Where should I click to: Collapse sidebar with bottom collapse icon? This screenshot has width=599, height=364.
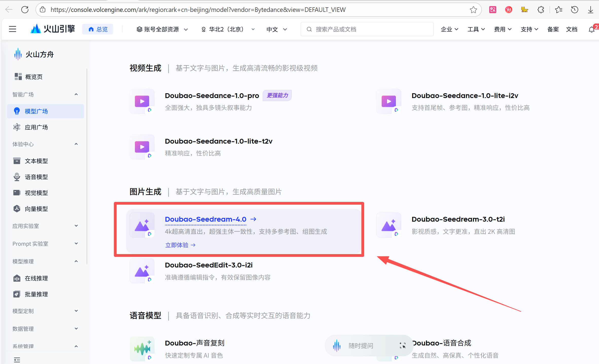tap(17, 360)
